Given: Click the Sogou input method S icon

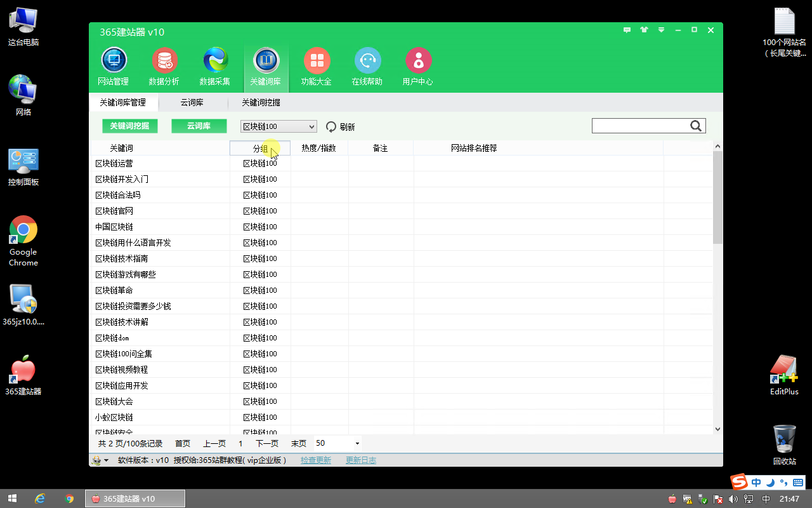Looking at the screenshot, I should 738,482.
